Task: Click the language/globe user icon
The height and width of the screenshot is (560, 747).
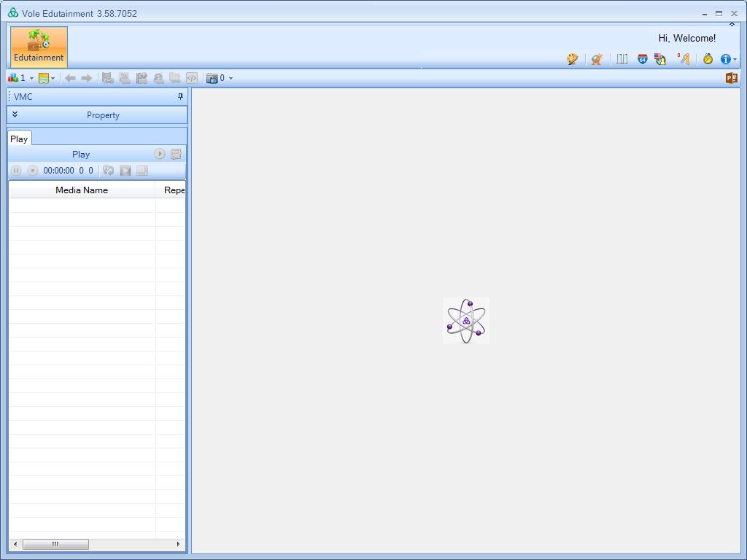Action: click(659, 59)
